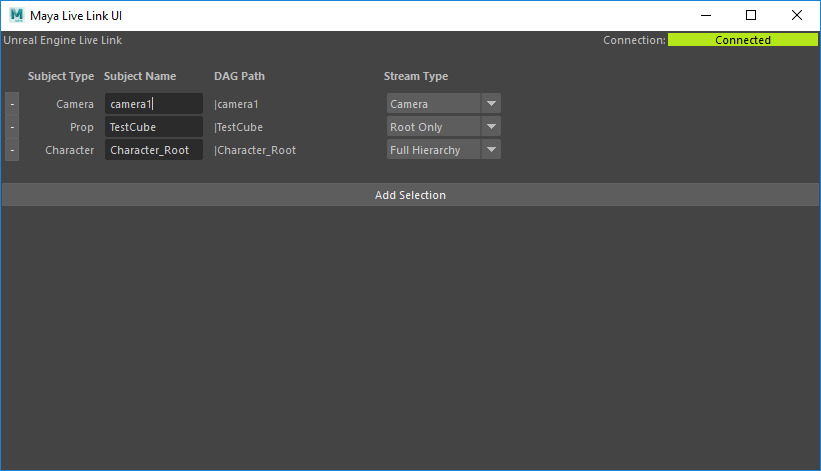Minimize the Maya Live Link UI window
This screenshot has height=471, width=821.
705,16
